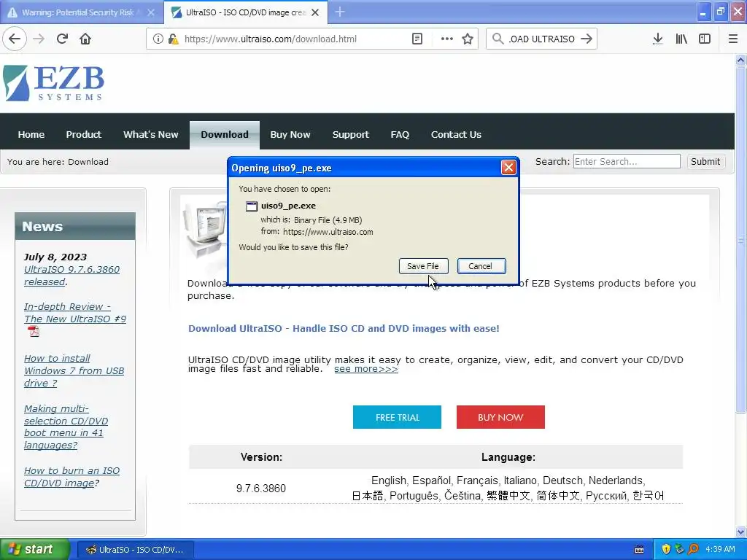Open the What's New menu item
Image resolution: width=747 pixels, height=560 pixels.
click(x=150, y=135)
